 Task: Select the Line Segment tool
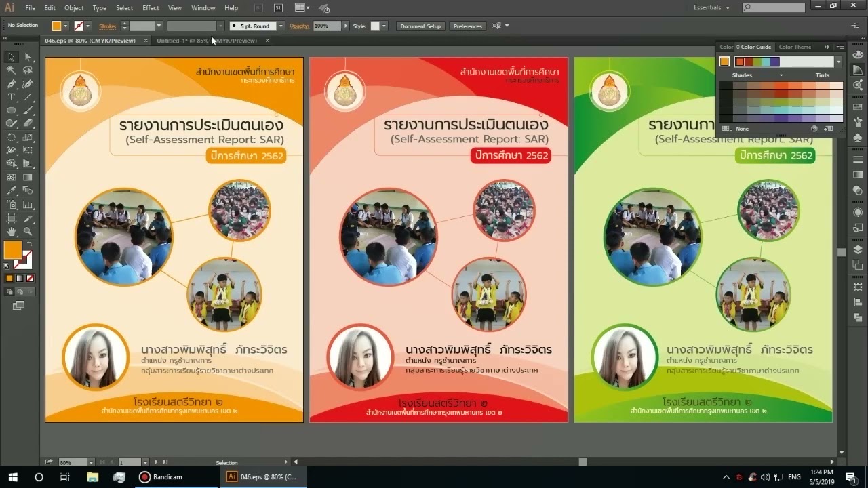[28, 98]
